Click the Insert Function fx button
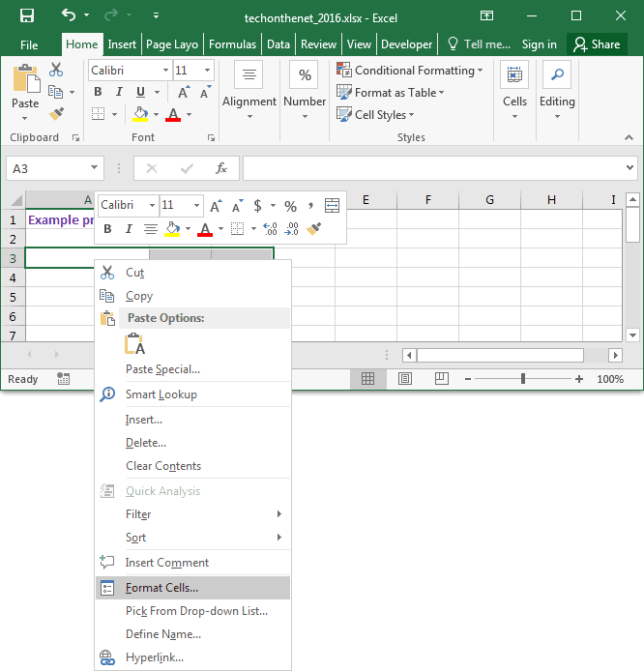644x671 pixels. [x=221, y=168]
